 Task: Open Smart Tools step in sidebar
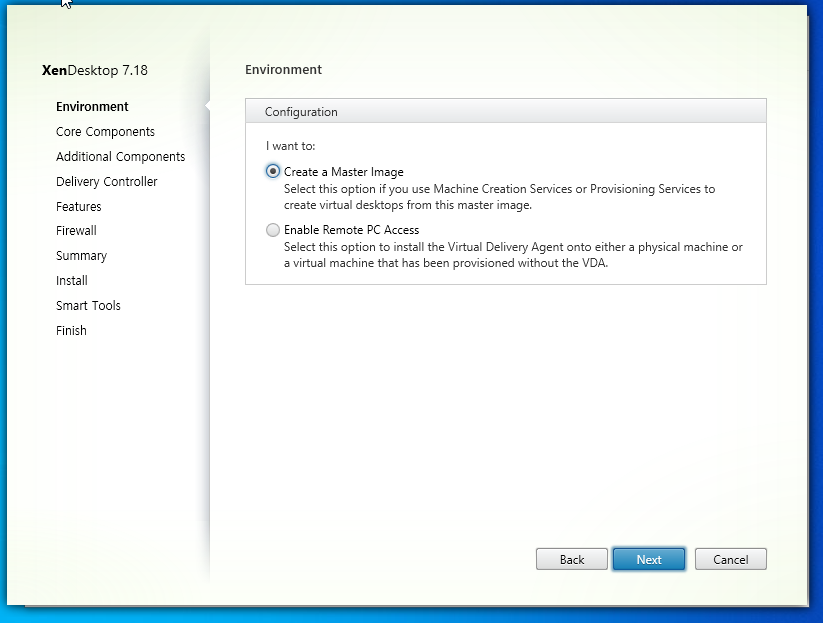(x=88, y=305)
